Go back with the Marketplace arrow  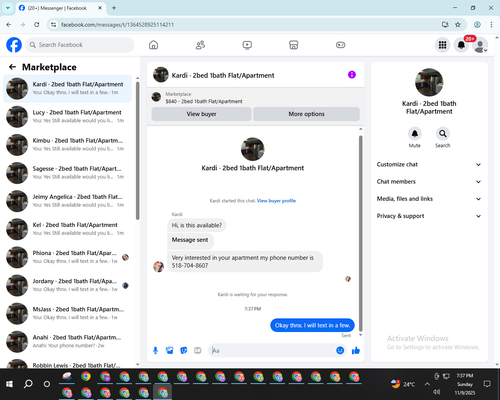click(13, 67)
